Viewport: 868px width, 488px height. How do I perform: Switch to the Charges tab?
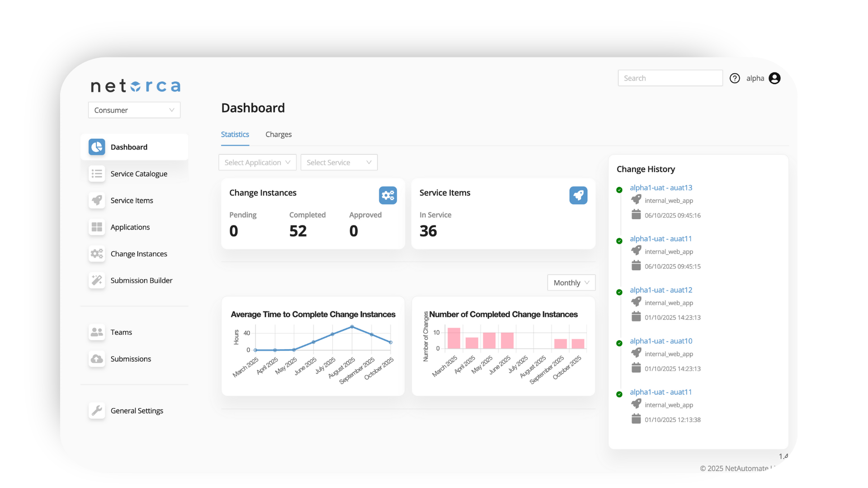(x=278, y=135)
